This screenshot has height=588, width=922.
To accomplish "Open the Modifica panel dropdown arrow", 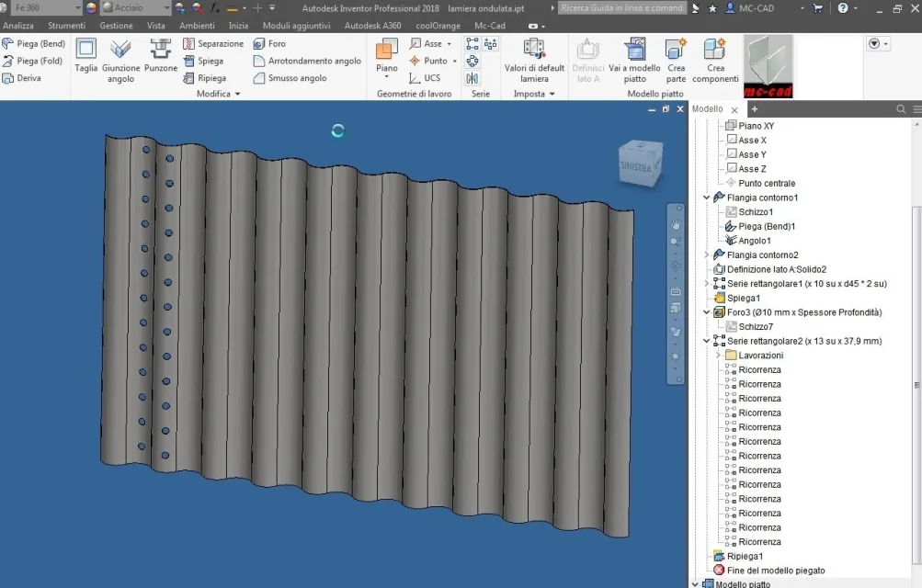I will pyautogui.click(x=237, y=94).
